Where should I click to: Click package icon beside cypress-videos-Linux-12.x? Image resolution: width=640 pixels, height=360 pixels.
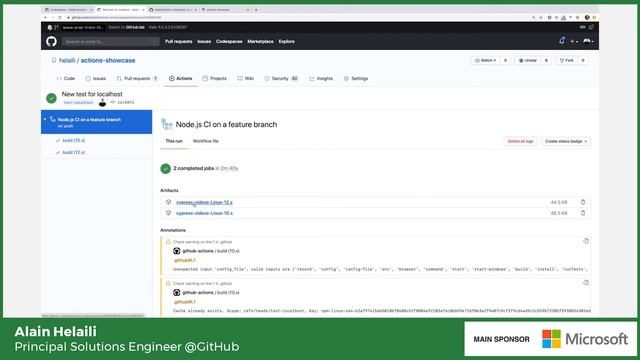[x=168, y=202]
